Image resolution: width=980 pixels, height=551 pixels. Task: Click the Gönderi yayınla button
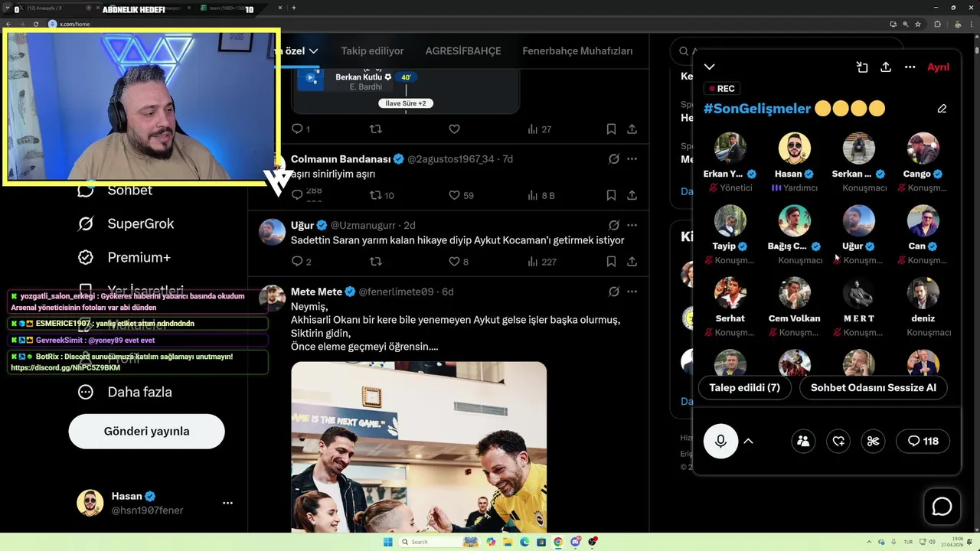[x=147, y=432]
